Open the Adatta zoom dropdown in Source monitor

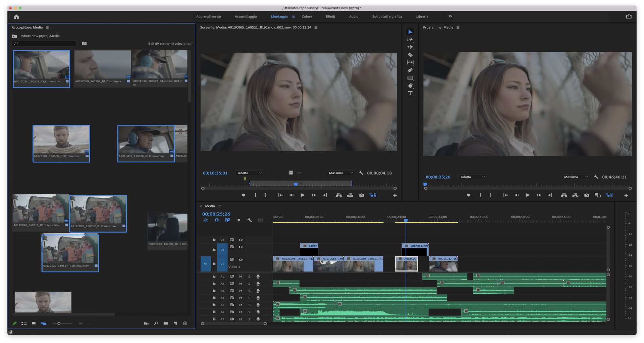[x=250, y=173]
